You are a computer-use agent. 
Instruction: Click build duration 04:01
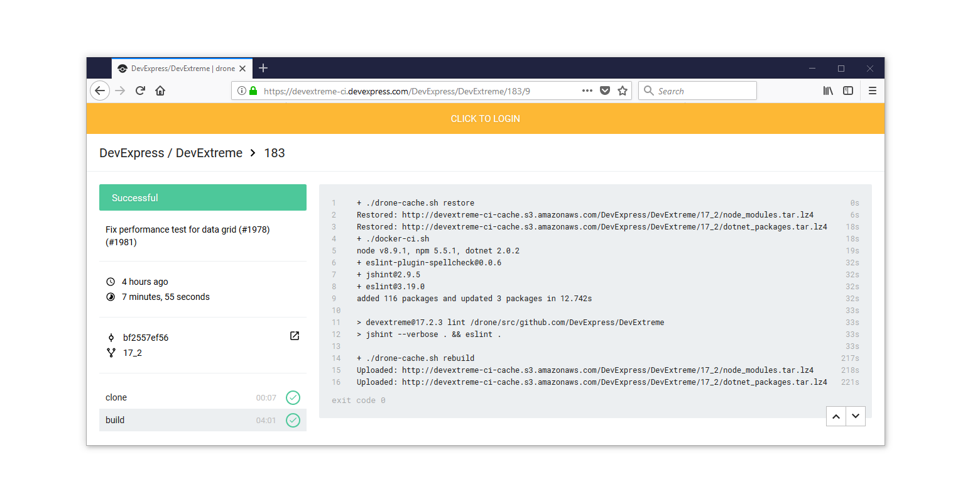[266, 421]
